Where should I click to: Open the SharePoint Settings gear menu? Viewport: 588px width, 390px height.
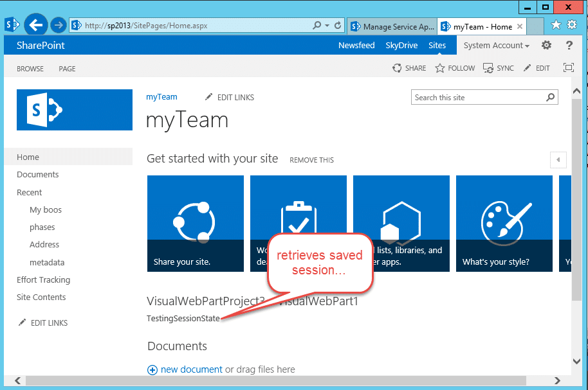click(x=546, y=46)
